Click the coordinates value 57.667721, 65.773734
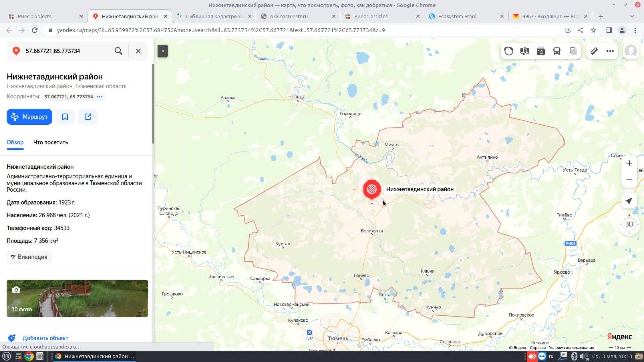This screenshot has height=362, width=644. point(68,97)
